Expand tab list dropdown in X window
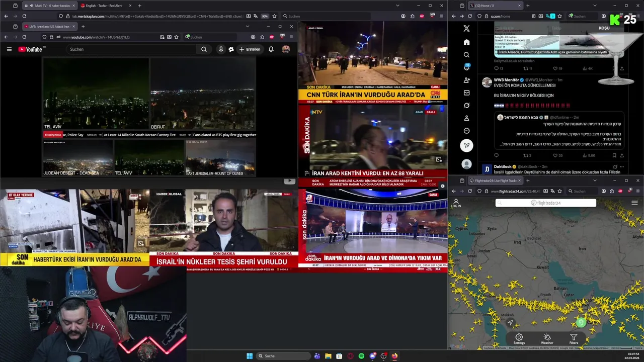Screen dimensions: 644x362 595,6
